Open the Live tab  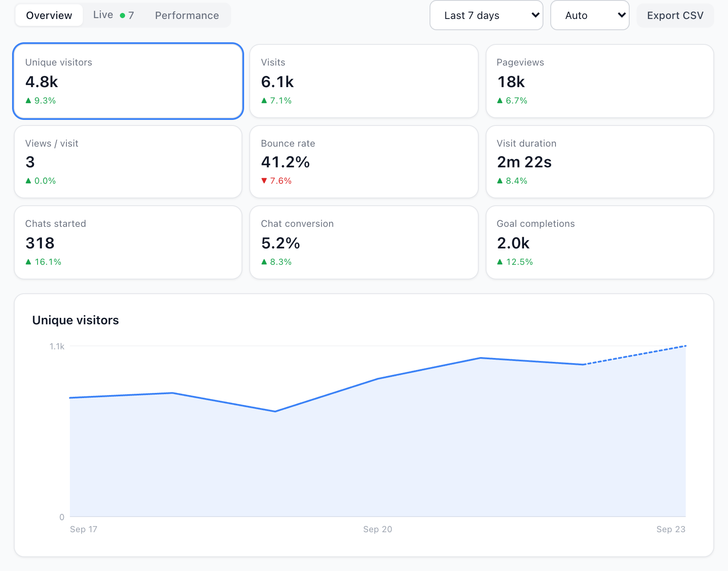coord(113,16)
